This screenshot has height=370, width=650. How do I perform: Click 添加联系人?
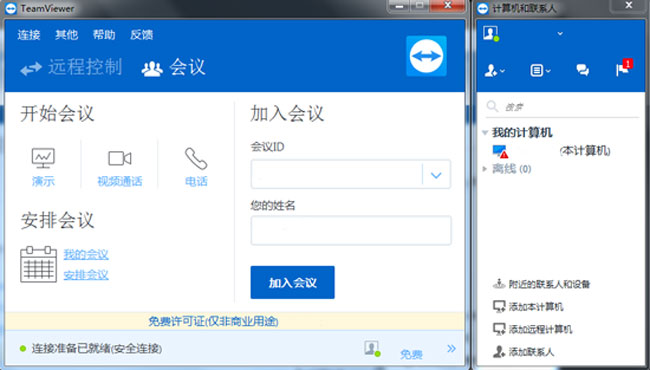[531, 352]
